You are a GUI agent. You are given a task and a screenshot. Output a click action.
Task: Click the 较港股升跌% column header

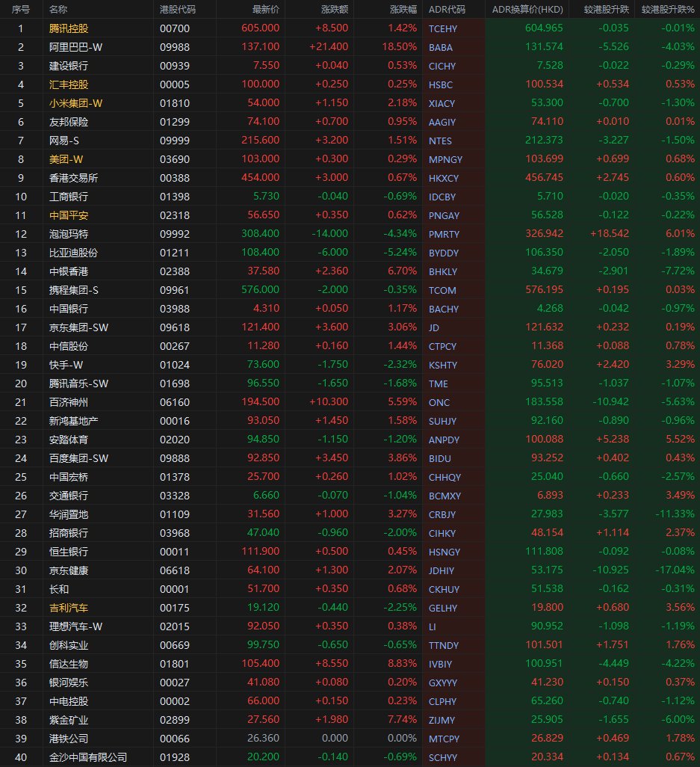668,9
